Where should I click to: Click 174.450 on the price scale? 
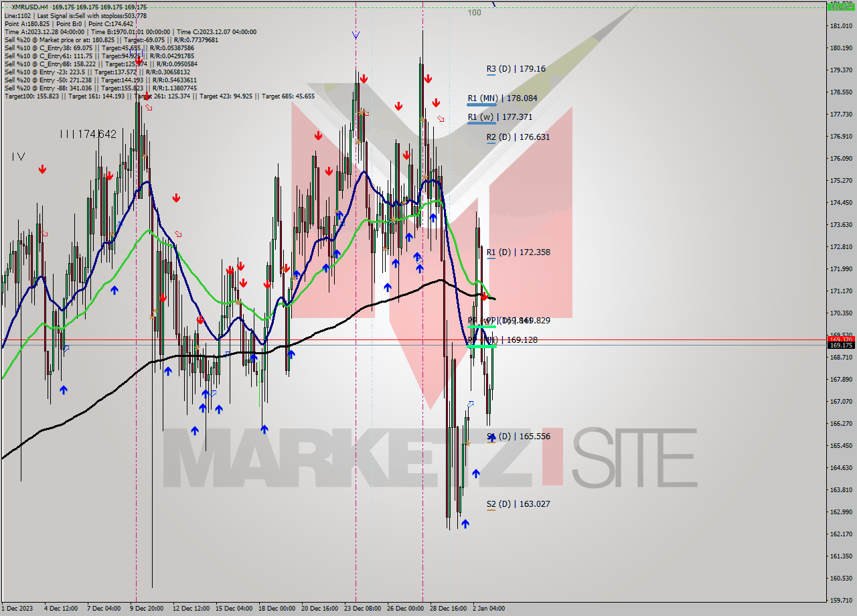840,202
